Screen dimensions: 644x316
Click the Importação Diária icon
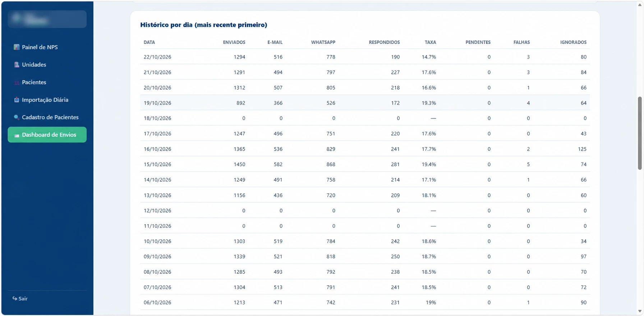click(17, 100)
